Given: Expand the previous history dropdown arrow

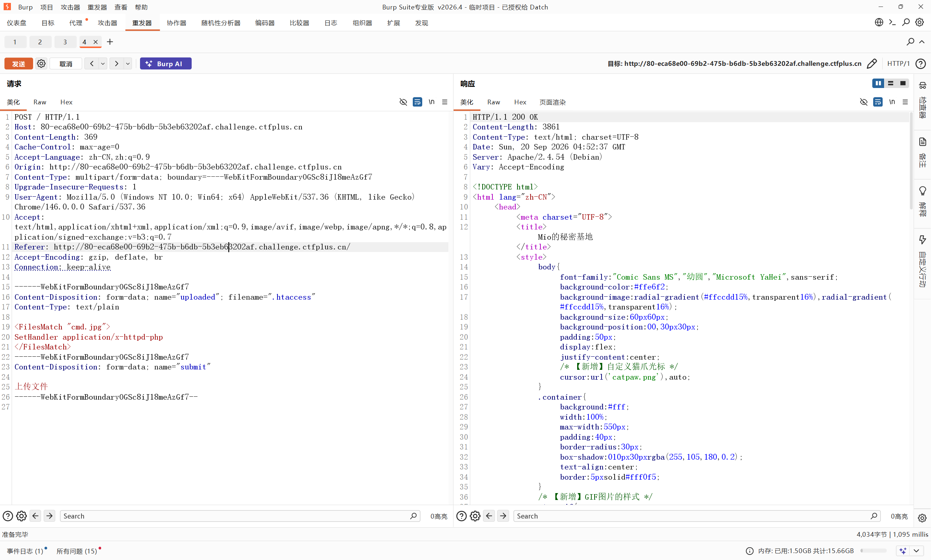Looking at the screenshot, I should [103, 63].
